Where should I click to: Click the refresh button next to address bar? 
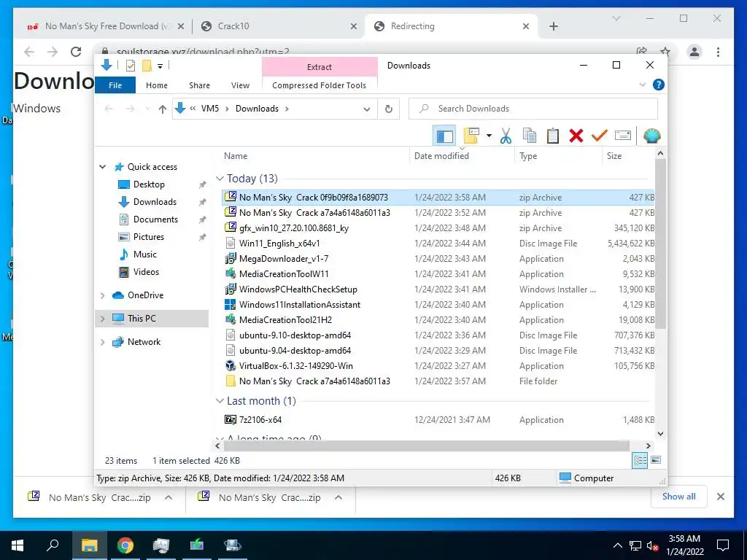click(x=389, y=109)
